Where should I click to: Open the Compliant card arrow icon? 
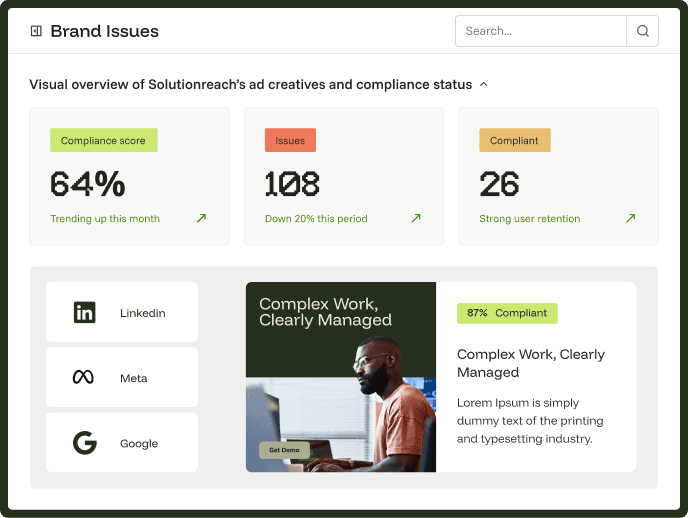[x=631, y=218]
